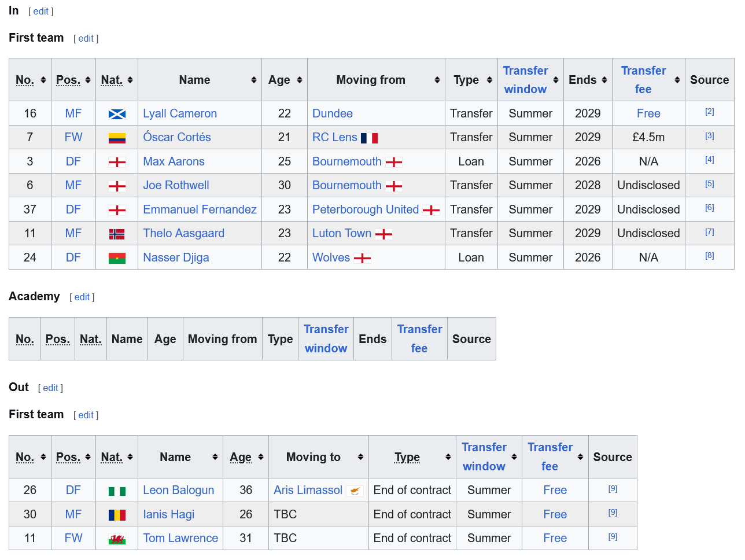Click Cyprus flag beside Aris Limassol
This screenshot has height=560, width=745.
click(x=355, y=491)
